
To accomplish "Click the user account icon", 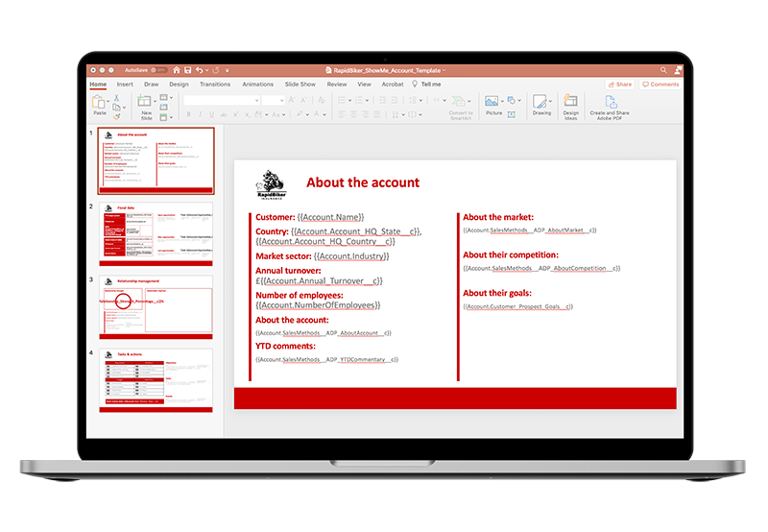I will click(678, 70).
